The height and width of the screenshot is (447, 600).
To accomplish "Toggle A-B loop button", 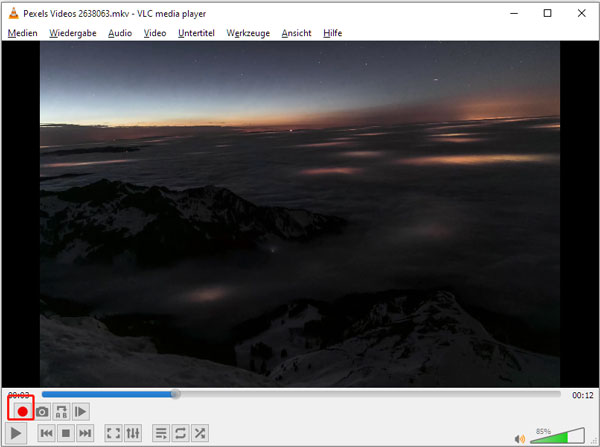I will (62, 411).
